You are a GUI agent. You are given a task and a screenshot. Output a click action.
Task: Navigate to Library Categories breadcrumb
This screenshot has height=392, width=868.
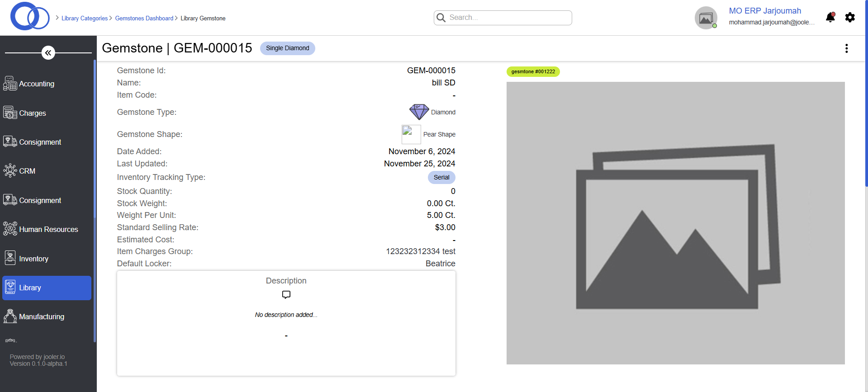click(x=85, y=19)
